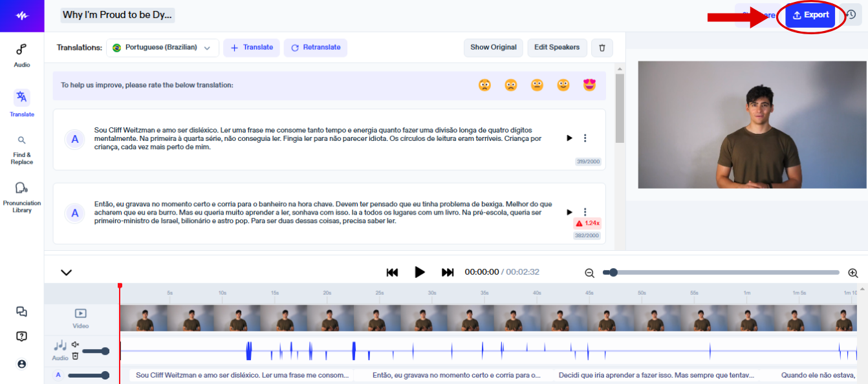Open the help question mark icon
This screenshot has height=384, width=868.
click(x=21, y=336)
